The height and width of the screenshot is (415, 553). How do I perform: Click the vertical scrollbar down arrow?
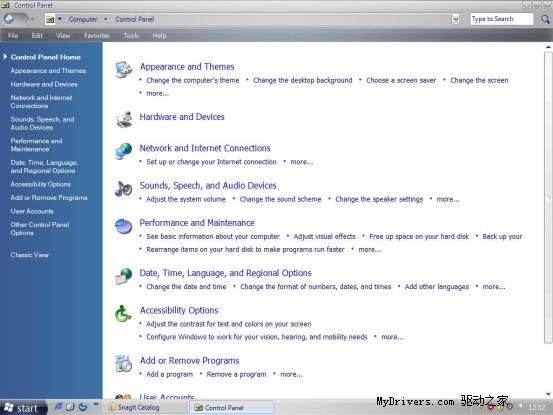coord(548,394)
